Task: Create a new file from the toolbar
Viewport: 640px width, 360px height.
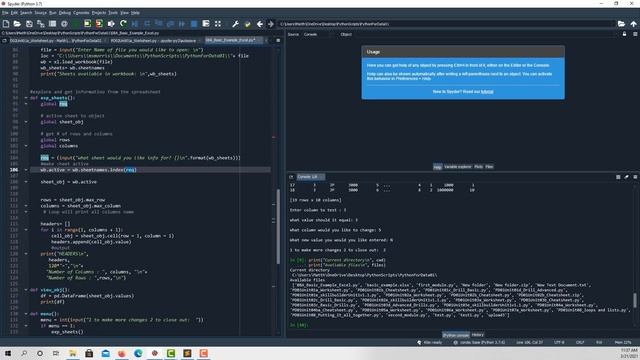Action: click(x=6, y=24)
